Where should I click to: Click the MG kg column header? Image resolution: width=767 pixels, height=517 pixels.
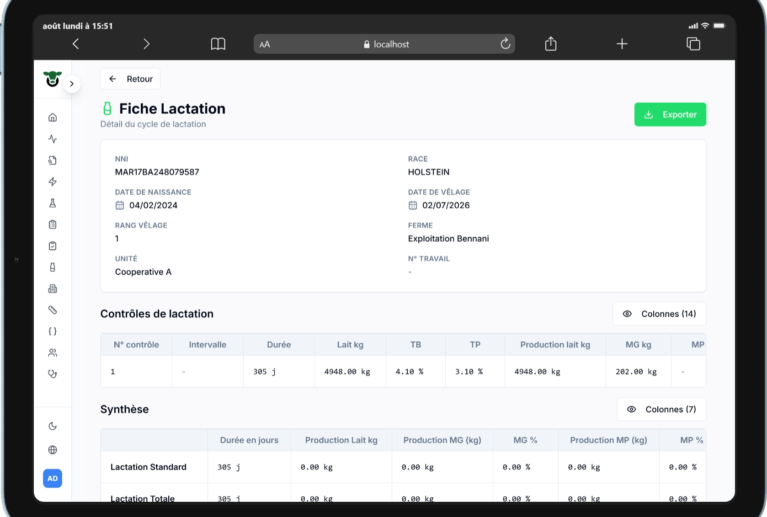(638, 345)
